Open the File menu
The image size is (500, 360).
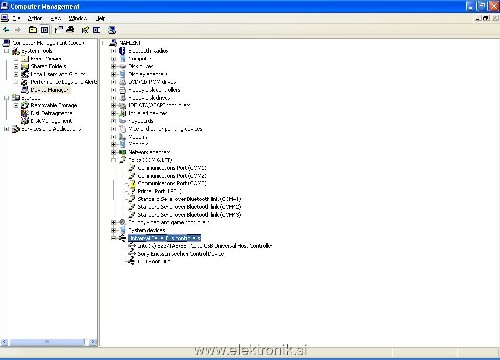pyautogui.click(x=16, y=18)
